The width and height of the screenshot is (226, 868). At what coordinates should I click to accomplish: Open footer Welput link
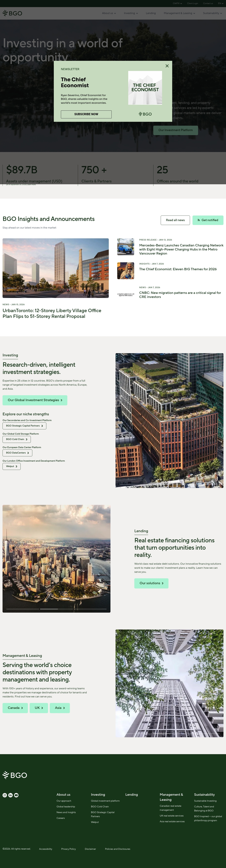[95, 822]
